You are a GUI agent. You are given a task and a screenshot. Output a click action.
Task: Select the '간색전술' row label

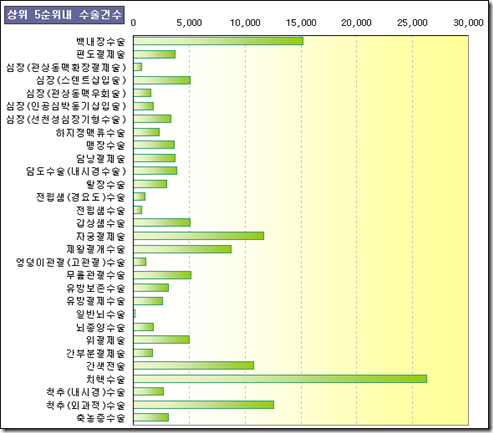(105, 366)
